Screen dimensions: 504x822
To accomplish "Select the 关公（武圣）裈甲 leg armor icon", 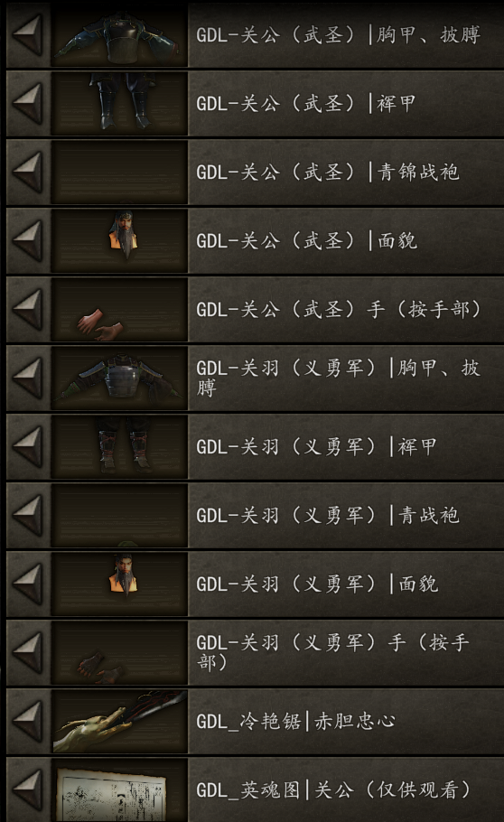I will [119, 103].
